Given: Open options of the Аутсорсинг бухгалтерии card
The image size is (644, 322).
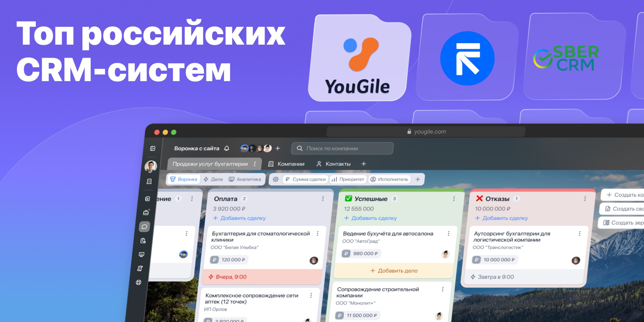Looking at the screenshot, I should coord(579,233).
